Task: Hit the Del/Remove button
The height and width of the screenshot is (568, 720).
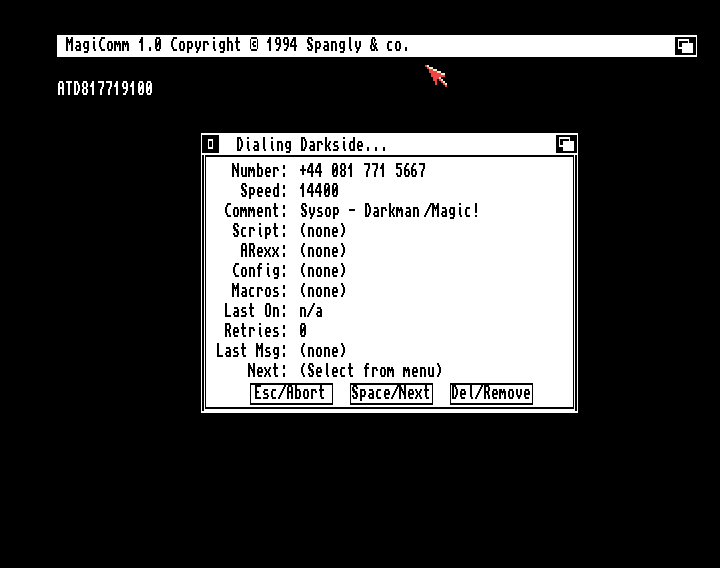Action: coord(491,393)
